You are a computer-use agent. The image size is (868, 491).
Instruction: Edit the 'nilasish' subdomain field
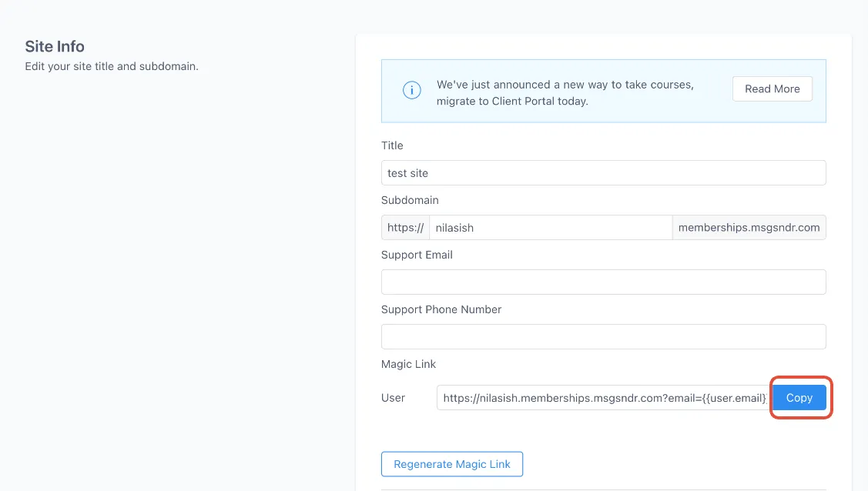coord(551,227)
